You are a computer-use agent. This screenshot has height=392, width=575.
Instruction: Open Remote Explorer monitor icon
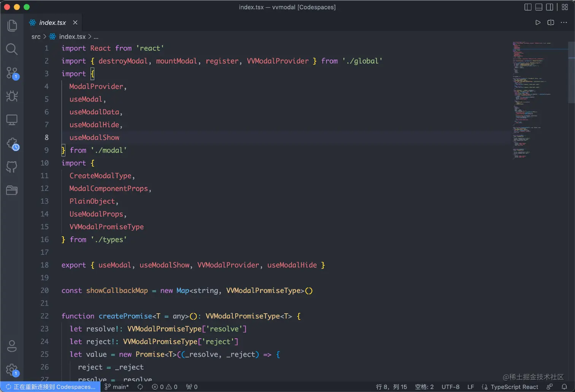coord(12,120)
